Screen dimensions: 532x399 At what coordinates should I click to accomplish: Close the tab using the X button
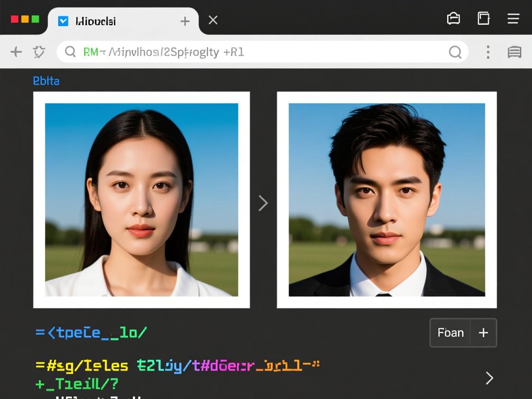point(213,20)
